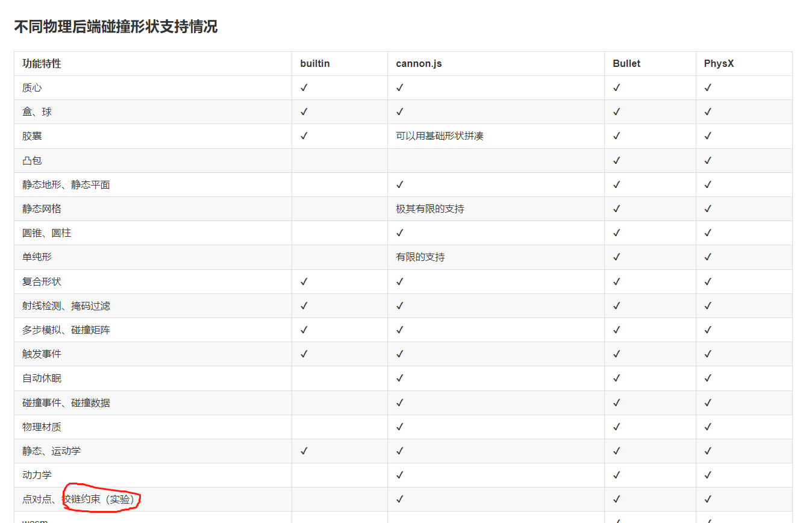
Task: Click the 胶囊 row label
Action: click(x=32, y=136)
